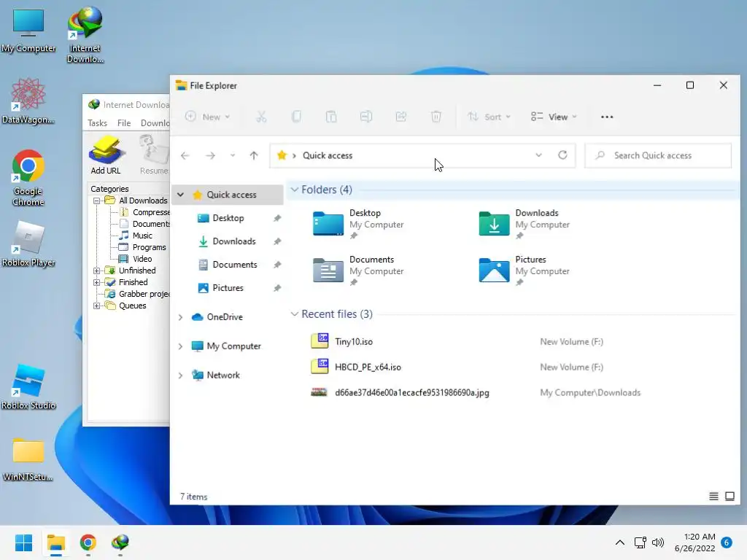The height and width of the screenshot is (560, 747).
Task: Open the File menu in IDM
Action: click(124, 122)
